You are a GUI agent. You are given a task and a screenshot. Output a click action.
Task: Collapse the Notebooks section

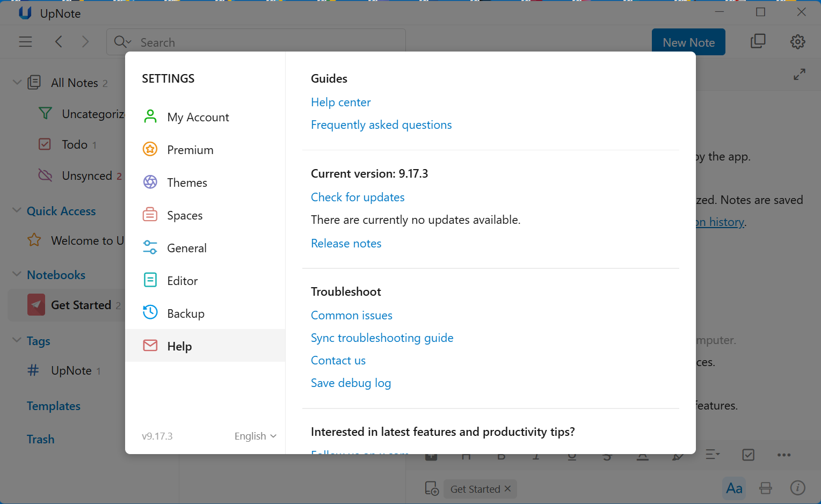pos(17,274)
